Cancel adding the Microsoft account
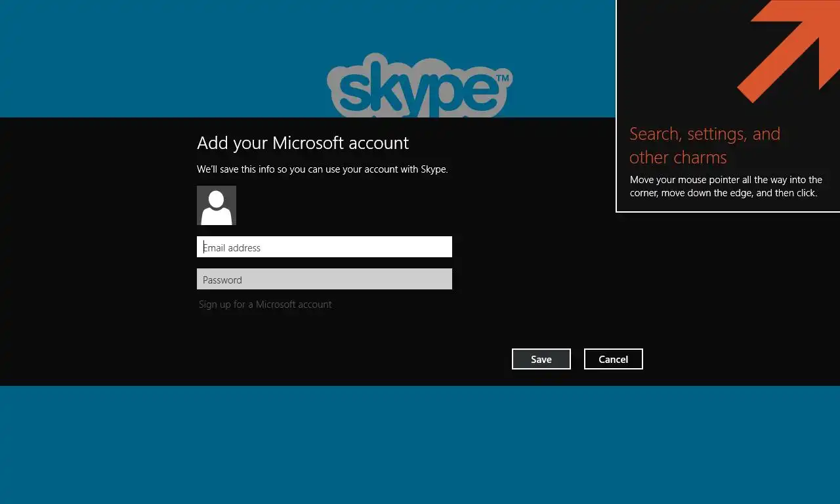 [x=614, y=359]
